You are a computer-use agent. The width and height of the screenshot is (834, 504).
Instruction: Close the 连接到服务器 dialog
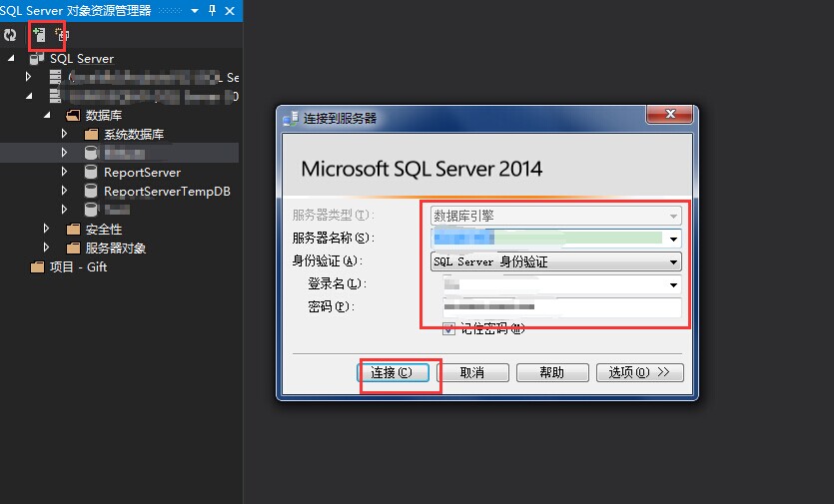coord(670,114)
